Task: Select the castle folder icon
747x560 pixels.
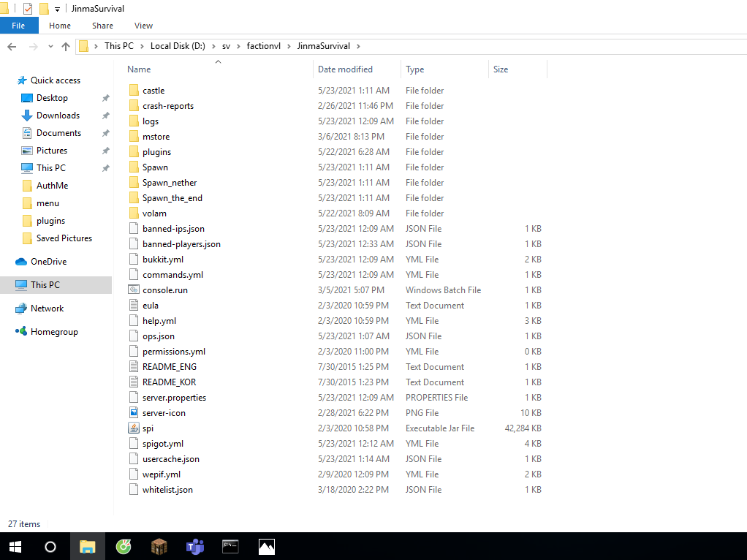Action: [x=134, y=90]
